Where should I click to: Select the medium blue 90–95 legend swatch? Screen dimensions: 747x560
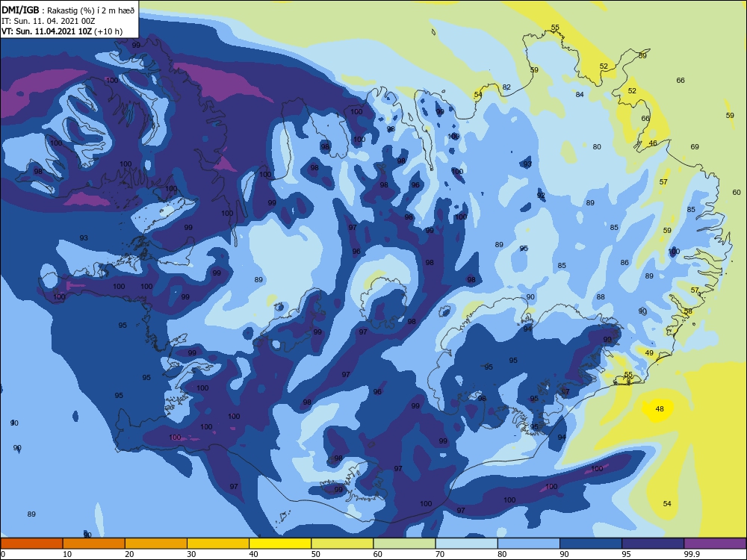pyautogui.click(x=591, y=544)
